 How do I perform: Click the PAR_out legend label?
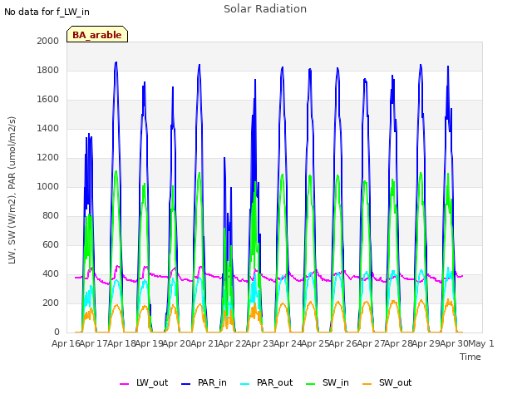tap(274, 382)
